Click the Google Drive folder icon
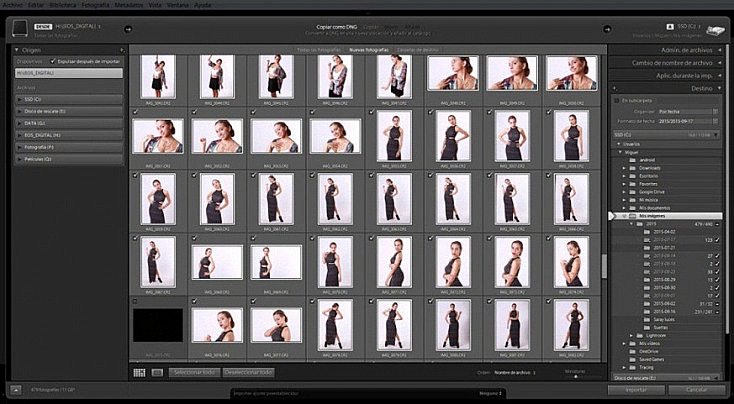 pyautogui.click(x=632, y=192)
